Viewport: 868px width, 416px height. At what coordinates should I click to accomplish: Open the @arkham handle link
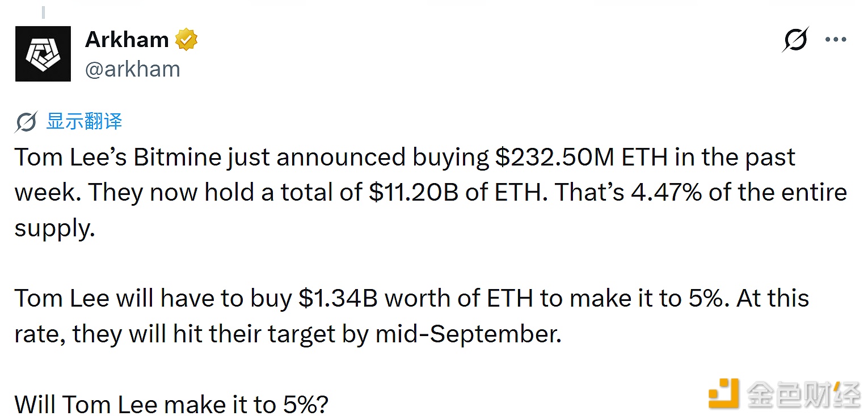pyautogui.click(x=133, y=69)
